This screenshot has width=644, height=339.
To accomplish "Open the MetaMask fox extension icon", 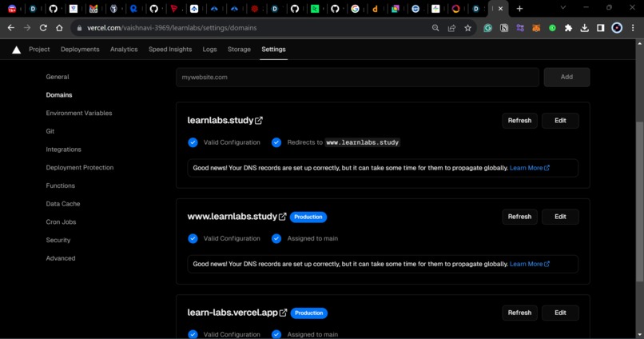I will 536,28.
